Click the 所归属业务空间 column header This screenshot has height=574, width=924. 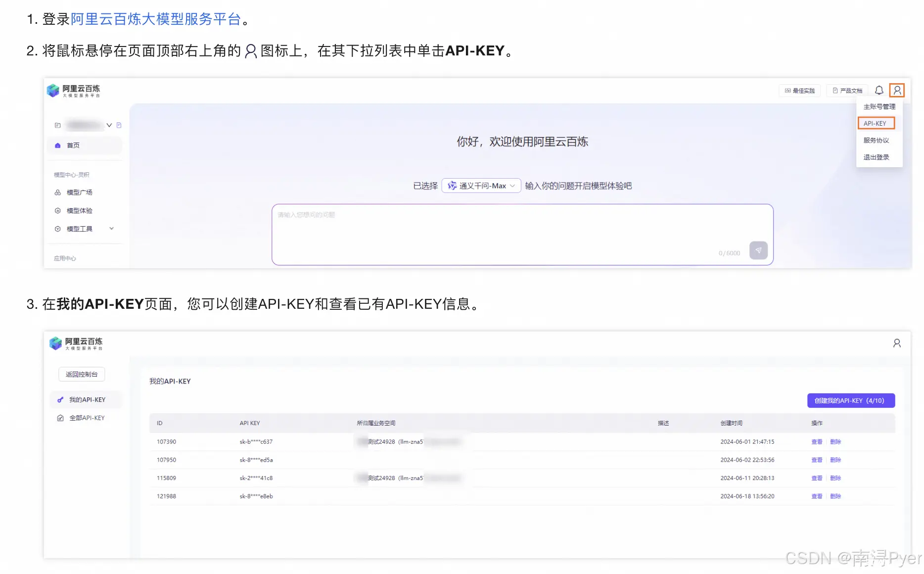click(x=376, y=423)
